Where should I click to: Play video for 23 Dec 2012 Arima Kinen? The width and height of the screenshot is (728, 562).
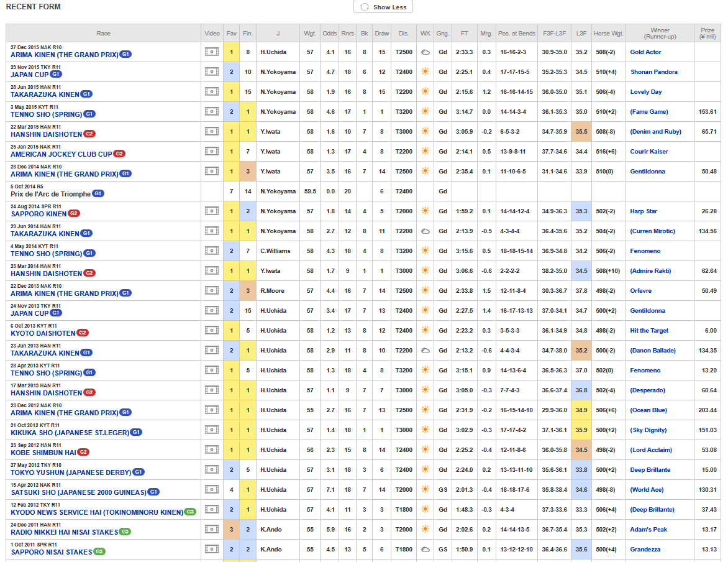(x=212, y=410)
